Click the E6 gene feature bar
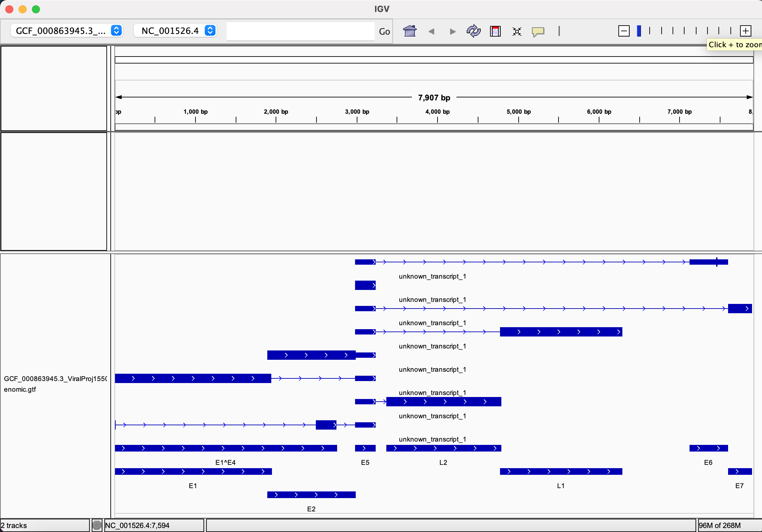Screen dimensions: 762x532 (x=709, y=448)
